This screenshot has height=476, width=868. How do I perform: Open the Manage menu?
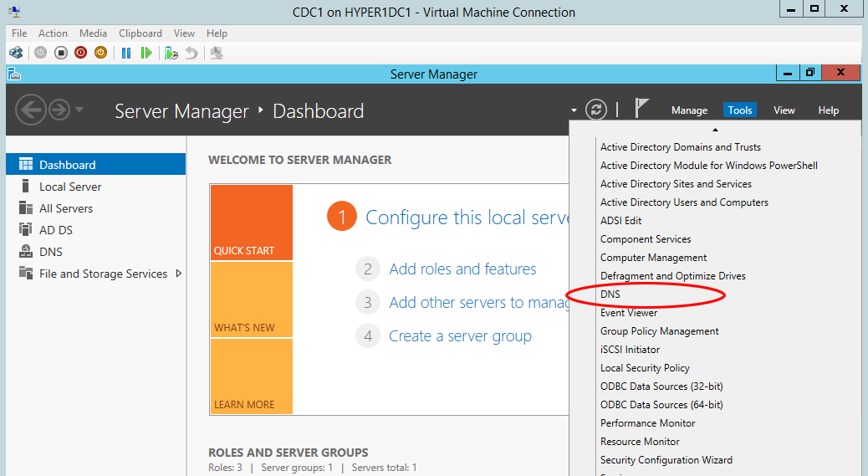(x=689, y=110)
